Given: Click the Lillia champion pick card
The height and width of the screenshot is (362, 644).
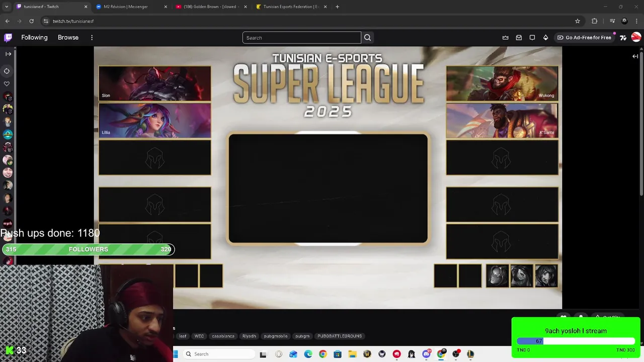Looking at the screenshot, I should [x=155, y=121].
